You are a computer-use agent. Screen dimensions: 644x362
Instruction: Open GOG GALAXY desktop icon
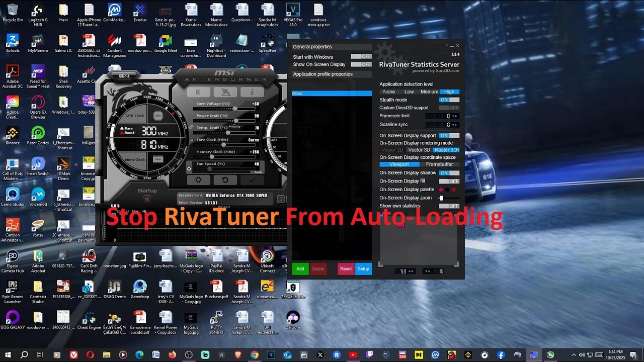point(13,320)
